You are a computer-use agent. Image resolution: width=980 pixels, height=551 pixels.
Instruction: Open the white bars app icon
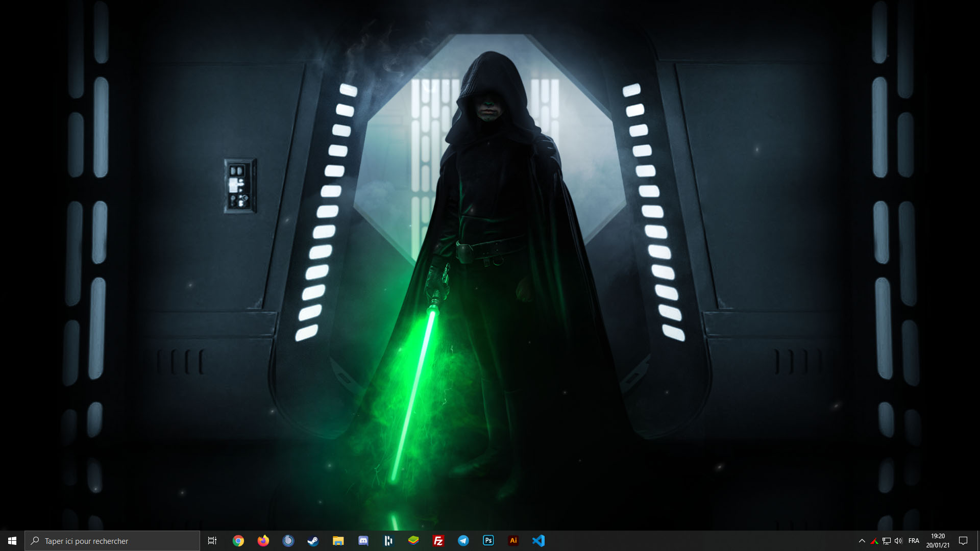coord(388,541)
